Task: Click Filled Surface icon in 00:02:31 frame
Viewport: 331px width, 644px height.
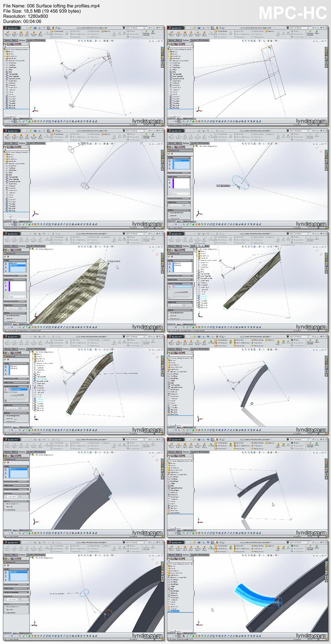Action: (x=205, y=341)
